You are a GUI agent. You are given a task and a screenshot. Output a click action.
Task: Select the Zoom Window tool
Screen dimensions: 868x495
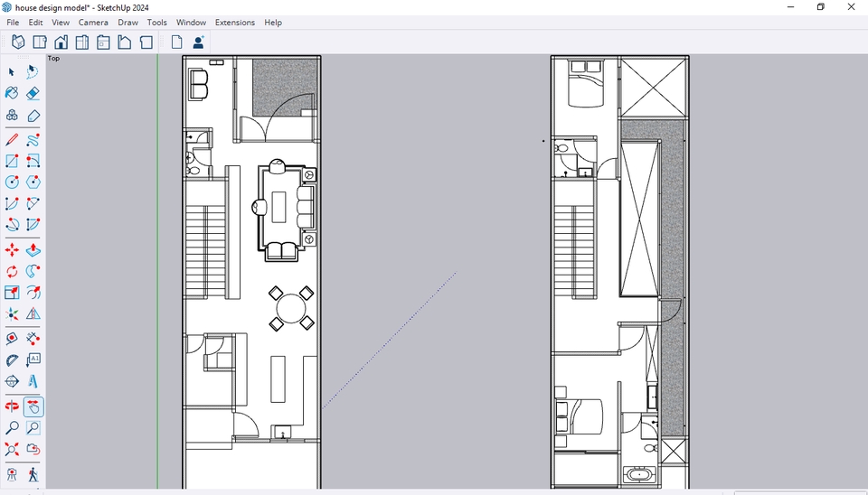pos(33,427)
